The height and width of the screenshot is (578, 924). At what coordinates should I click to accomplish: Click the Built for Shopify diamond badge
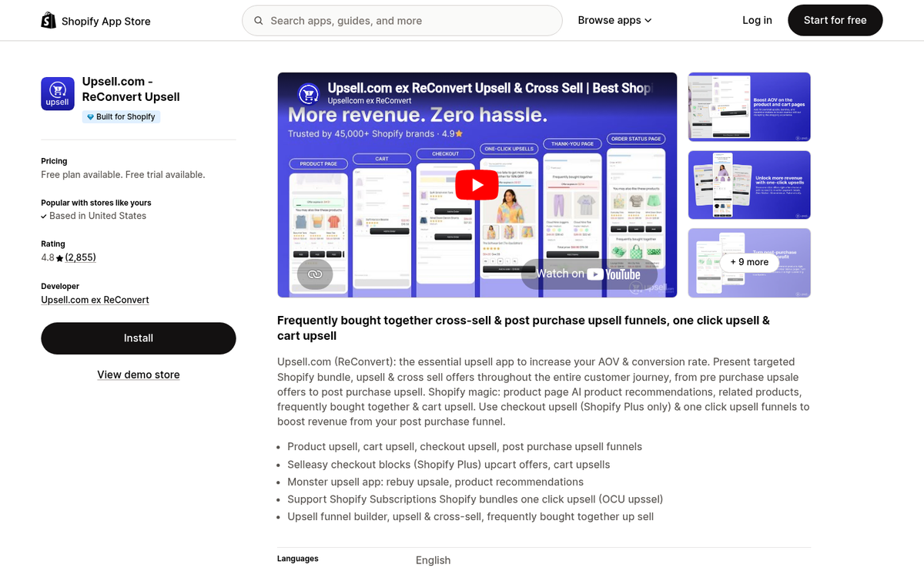pyautogui.click(x=92, y=116)
